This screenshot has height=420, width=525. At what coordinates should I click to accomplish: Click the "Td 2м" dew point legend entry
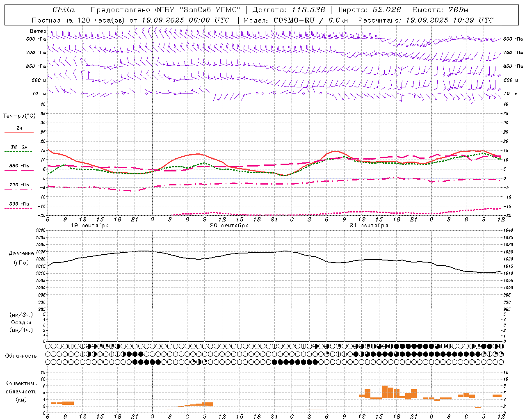(19, 147)
